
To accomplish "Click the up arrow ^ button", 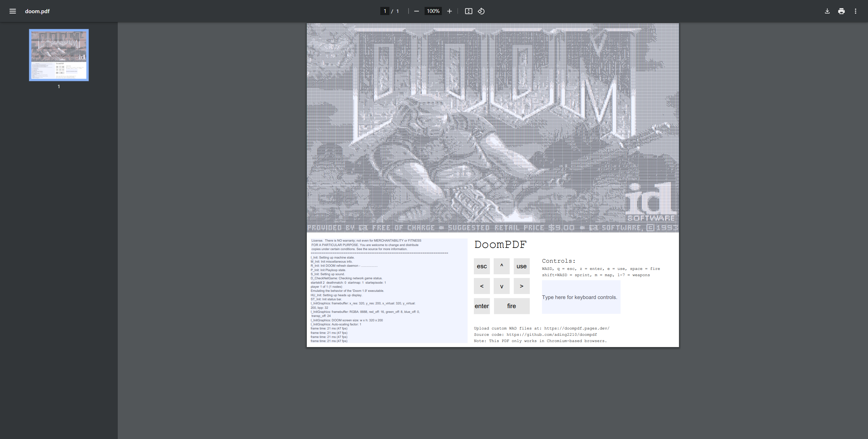I will 502,266.
